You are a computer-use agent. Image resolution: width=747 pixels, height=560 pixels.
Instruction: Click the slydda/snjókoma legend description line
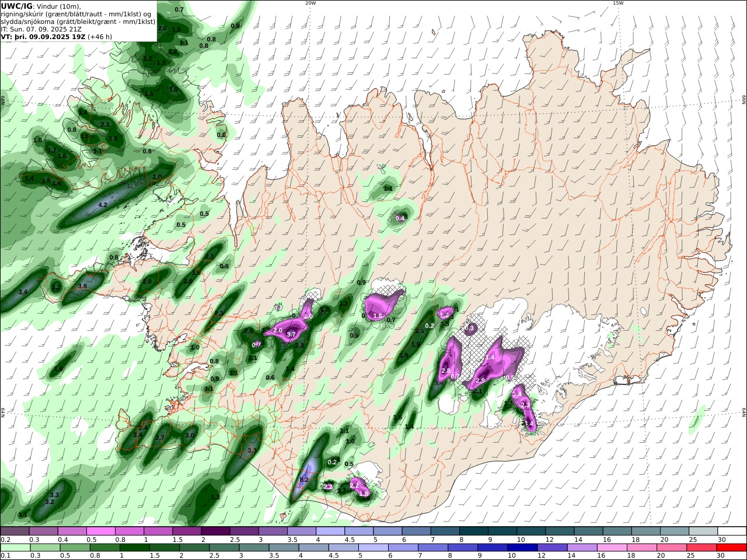tap(78, 22)
